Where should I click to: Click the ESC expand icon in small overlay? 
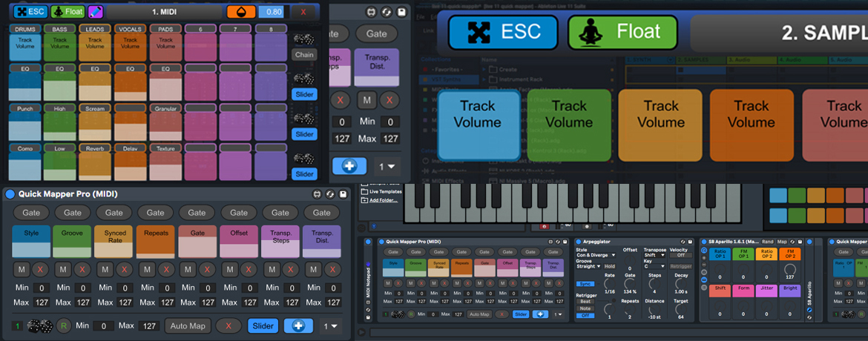[x=30, y=12]
